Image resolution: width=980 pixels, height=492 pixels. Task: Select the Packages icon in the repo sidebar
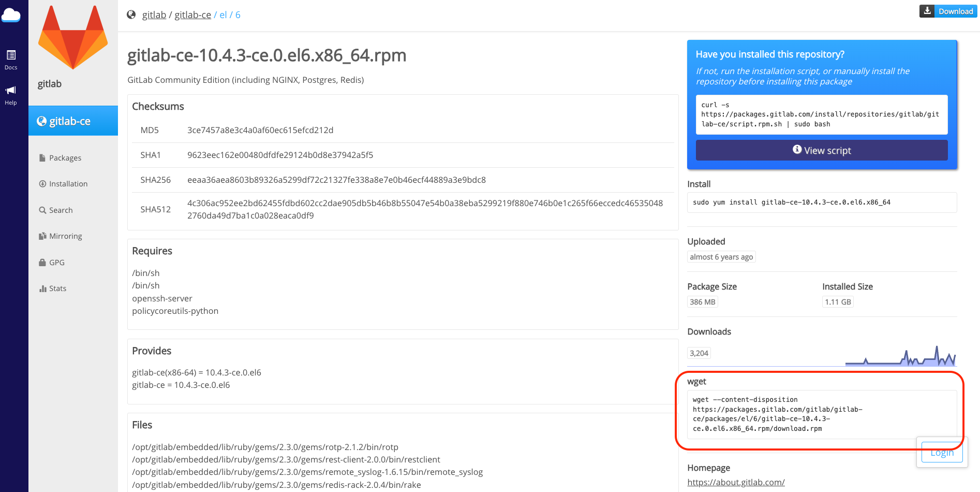tap(43, 157)
